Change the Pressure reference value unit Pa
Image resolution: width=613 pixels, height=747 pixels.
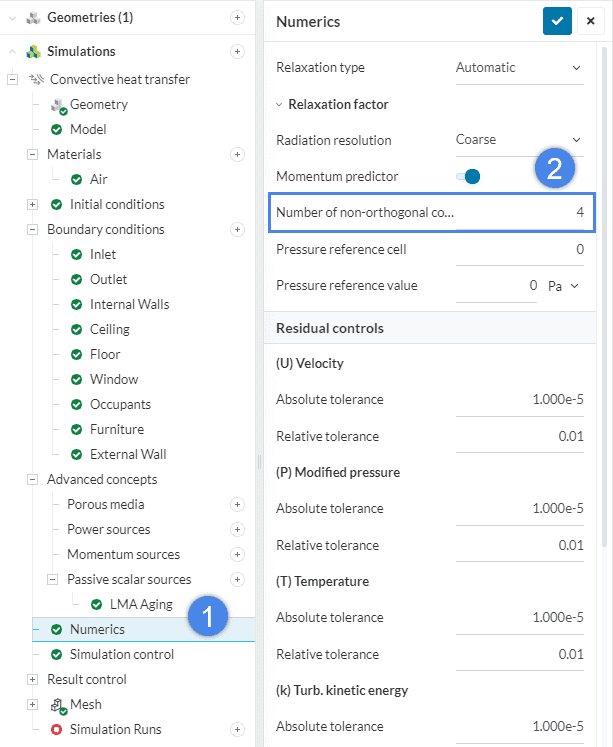click(564, 286)
